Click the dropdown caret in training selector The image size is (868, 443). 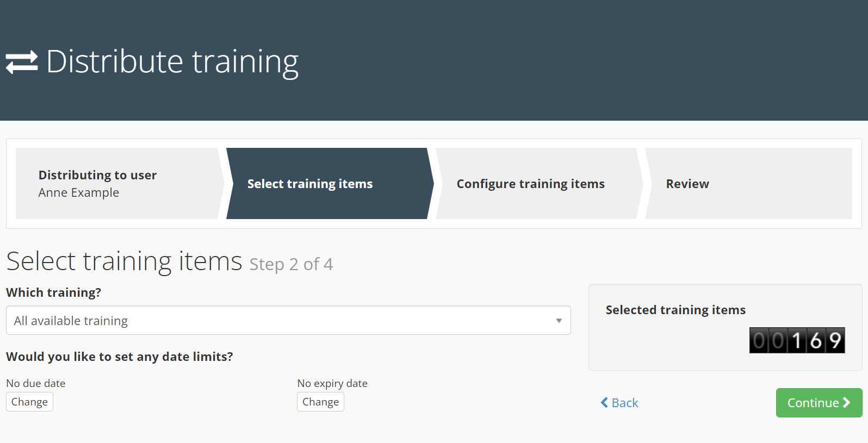(559, 321)
